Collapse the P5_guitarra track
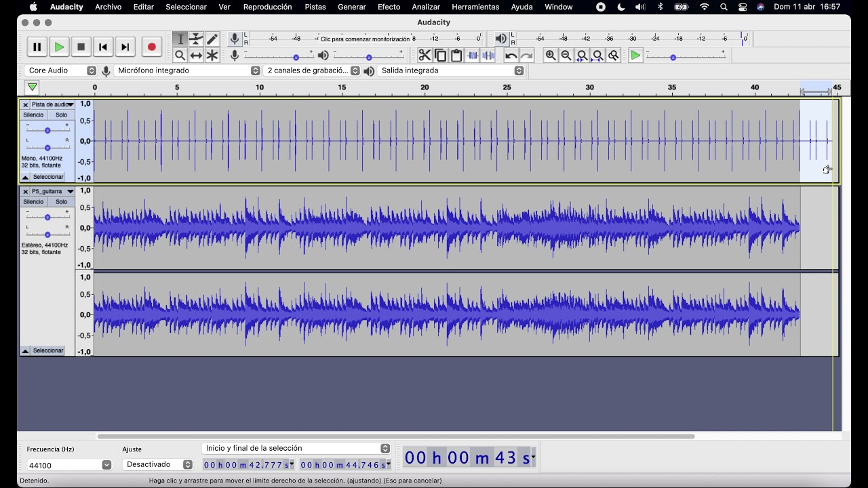 (25, 351)
